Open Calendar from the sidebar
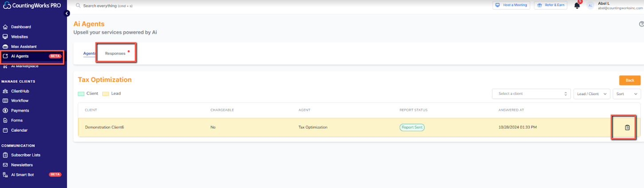 click(x=19, y=130)
